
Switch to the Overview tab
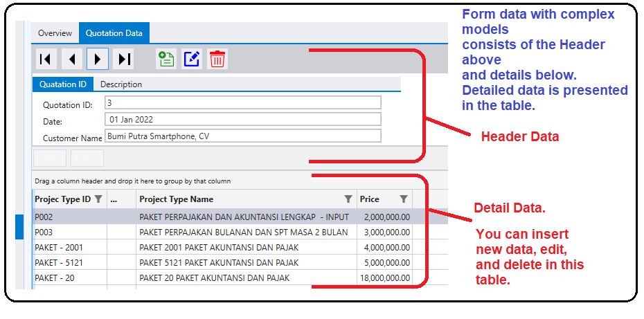coord(55,33)
